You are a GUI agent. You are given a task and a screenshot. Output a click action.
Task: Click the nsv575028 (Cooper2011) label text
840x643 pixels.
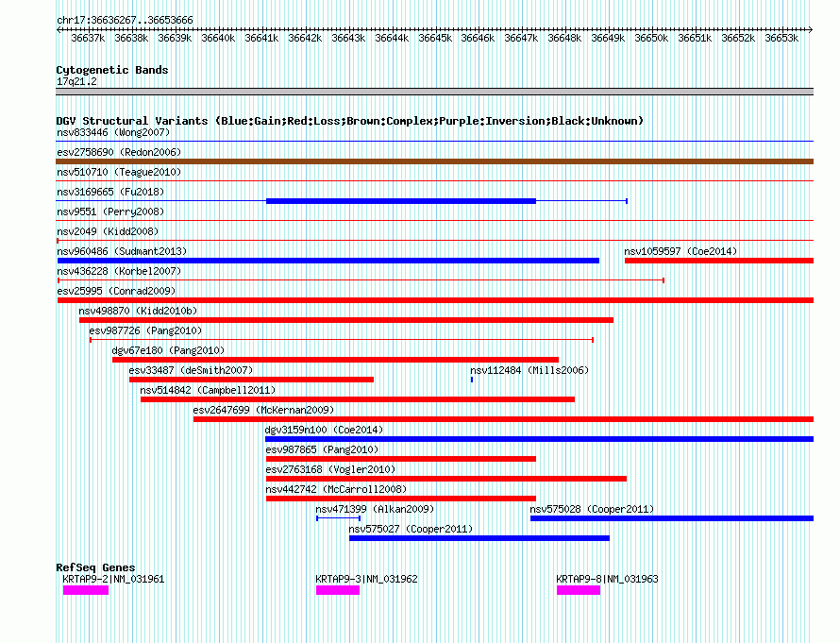click(592, 509)
